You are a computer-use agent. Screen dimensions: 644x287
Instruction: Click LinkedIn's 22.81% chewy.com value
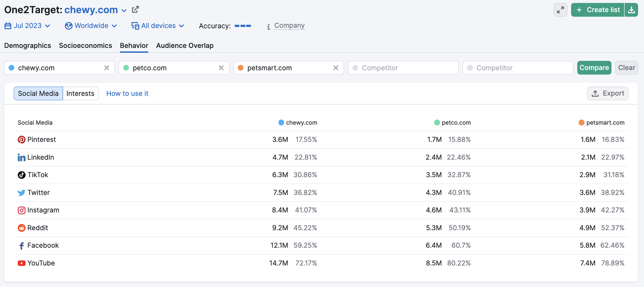306,157
